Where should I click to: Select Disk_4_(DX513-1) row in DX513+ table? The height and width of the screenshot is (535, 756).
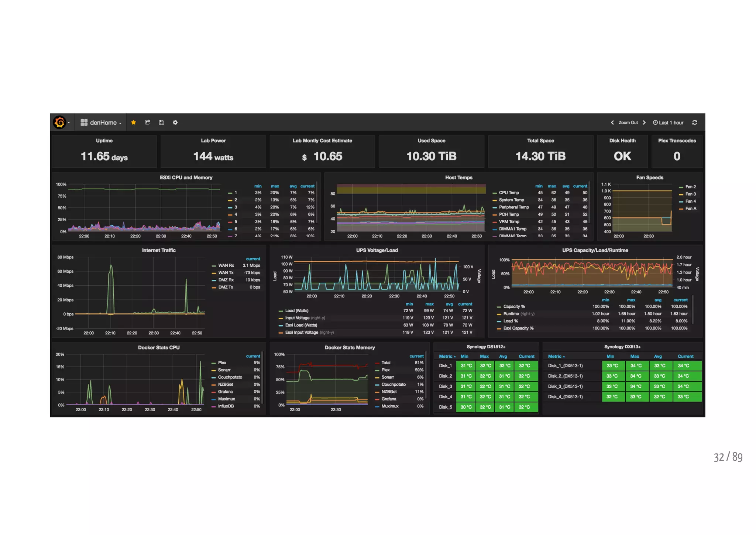pos(622,396)
